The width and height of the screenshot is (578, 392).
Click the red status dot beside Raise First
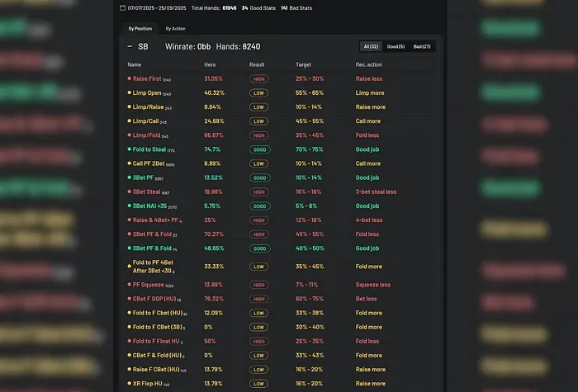tap(129, 78)
